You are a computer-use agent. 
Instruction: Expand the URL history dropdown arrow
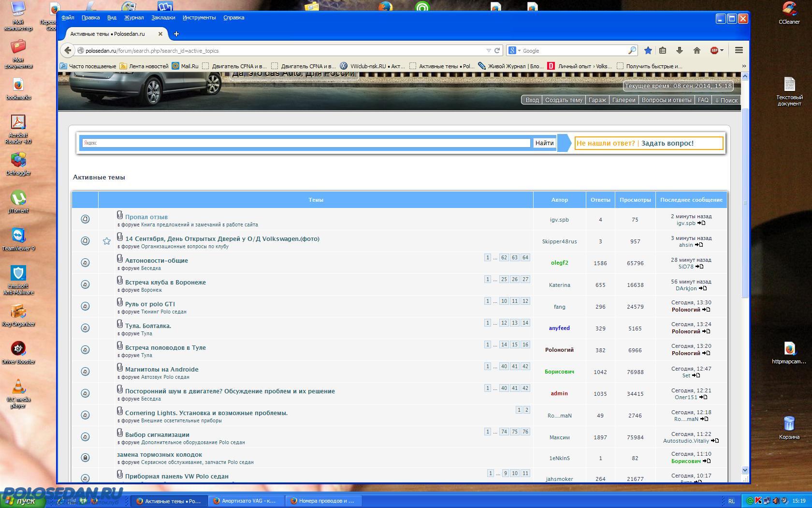point(488,50)
